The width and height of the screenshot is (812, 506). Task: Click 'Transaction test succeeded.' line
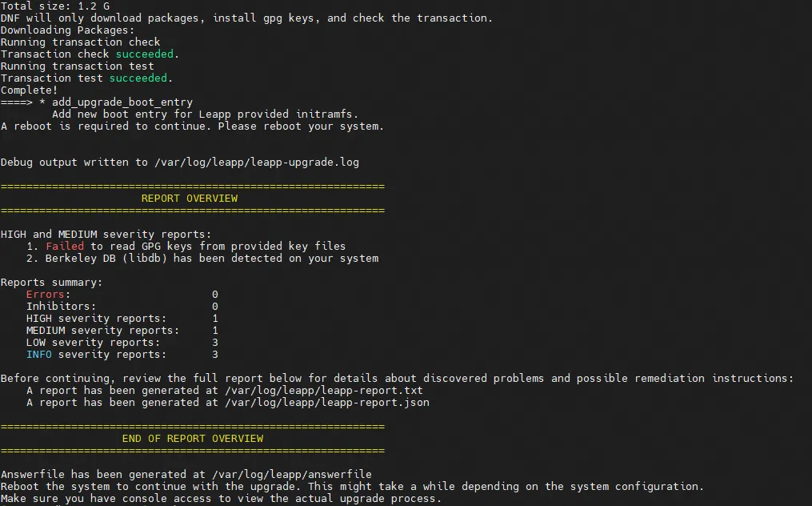click(86, 78)
